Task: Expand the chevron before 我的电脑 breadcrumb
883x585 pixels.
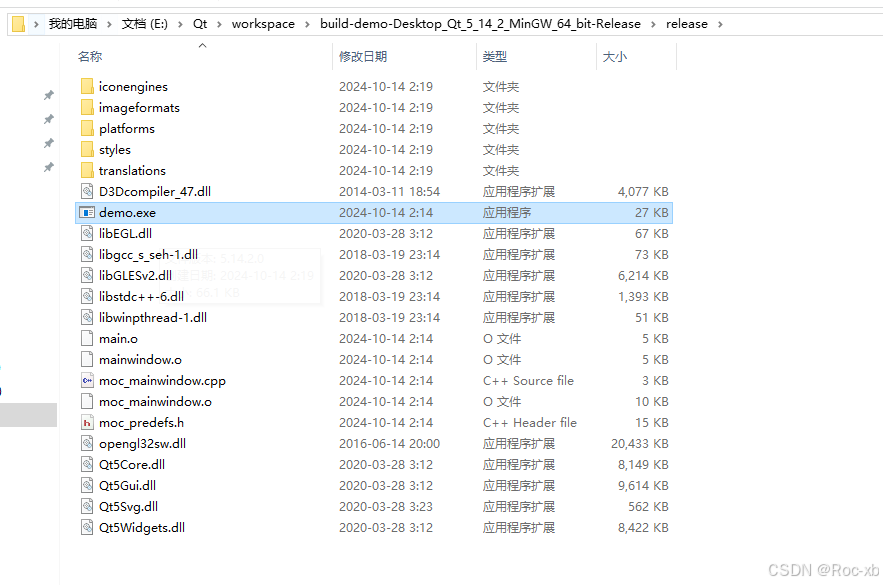Action: pyautogui.click(x=36, y=24)
